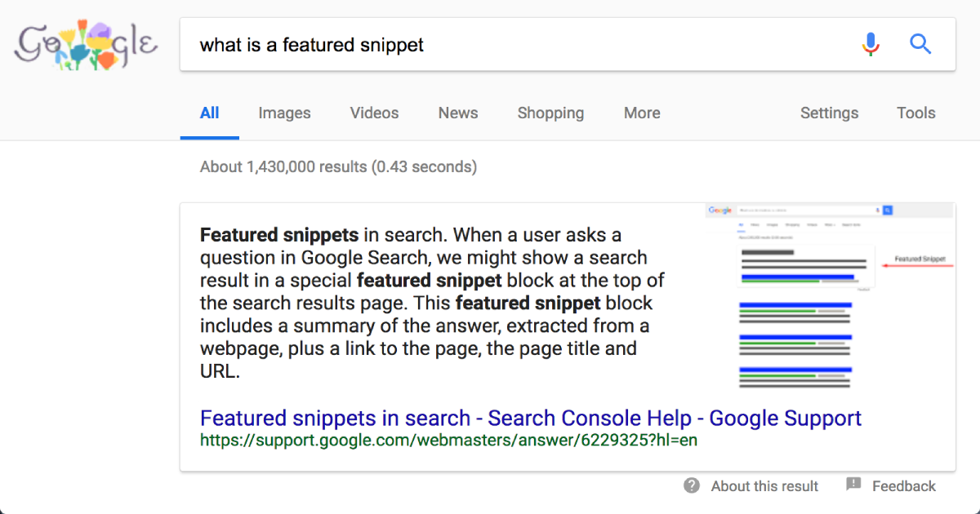Click the Feedback link text

click(904, 486)
